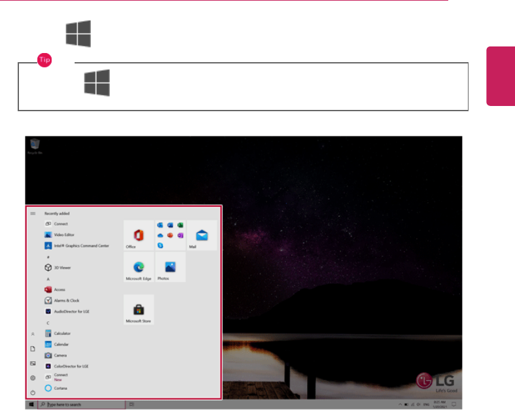Open the Connect entry marked New

point(56,377)
